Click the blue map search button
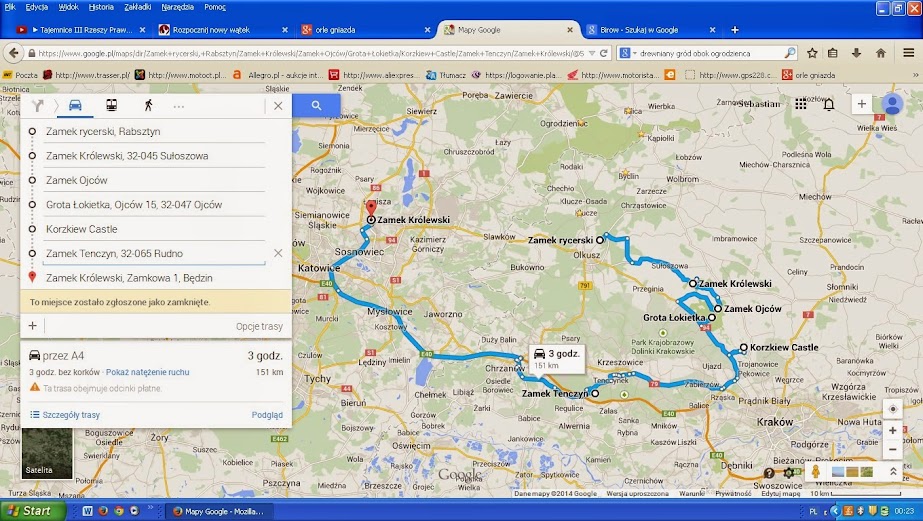 pyautogui.click(x=316, y=105)
